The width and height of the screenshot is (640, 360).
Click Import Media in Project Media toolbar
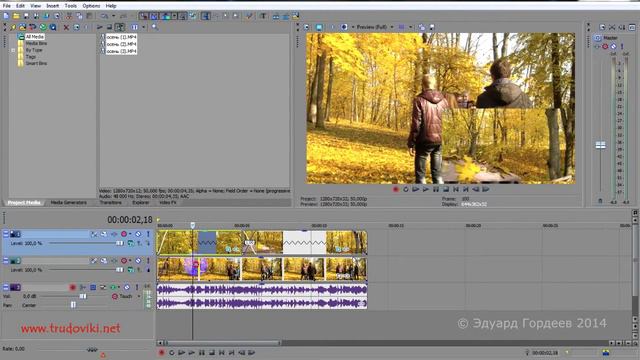(x=22, y=27)
